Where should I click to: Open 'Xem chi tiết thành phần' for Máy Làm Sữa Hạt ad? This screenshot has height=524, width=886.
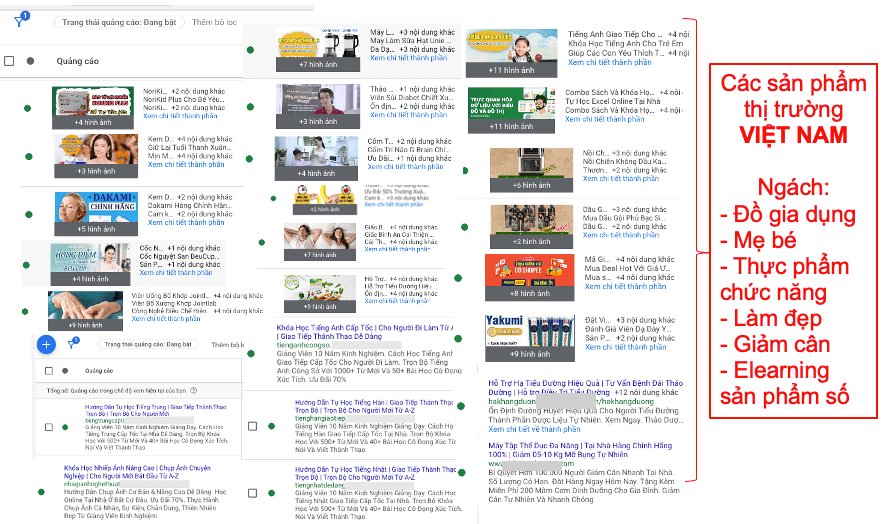tap(408, 58)
